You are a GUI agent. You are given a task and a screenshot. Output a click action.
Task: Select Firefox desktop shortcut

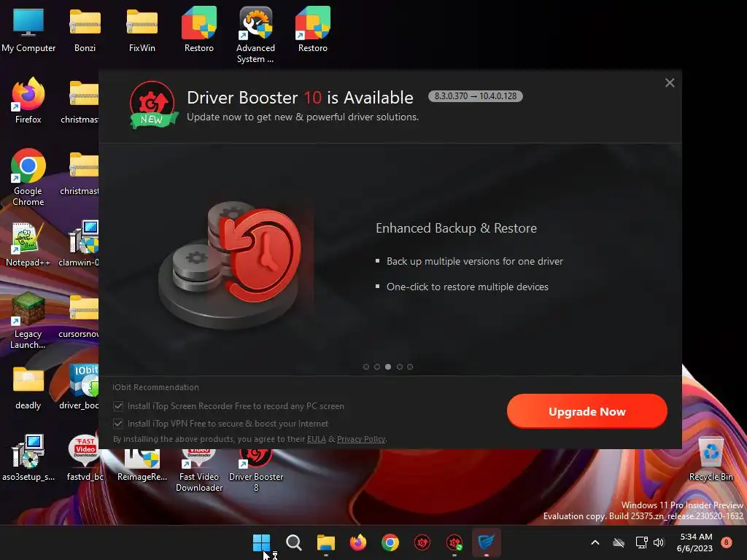pos(28,101)
